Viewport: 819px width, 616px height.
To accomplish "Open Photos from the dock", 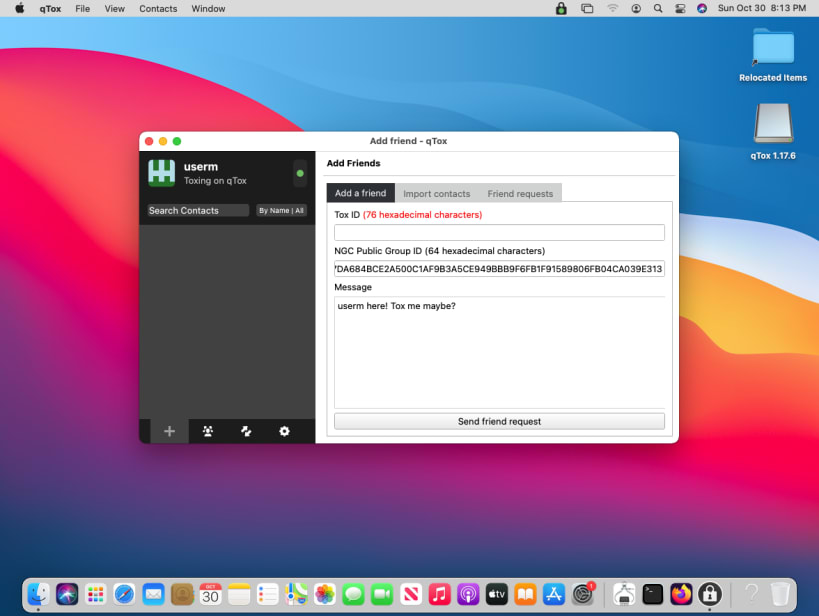I will (x=325, y=594).
